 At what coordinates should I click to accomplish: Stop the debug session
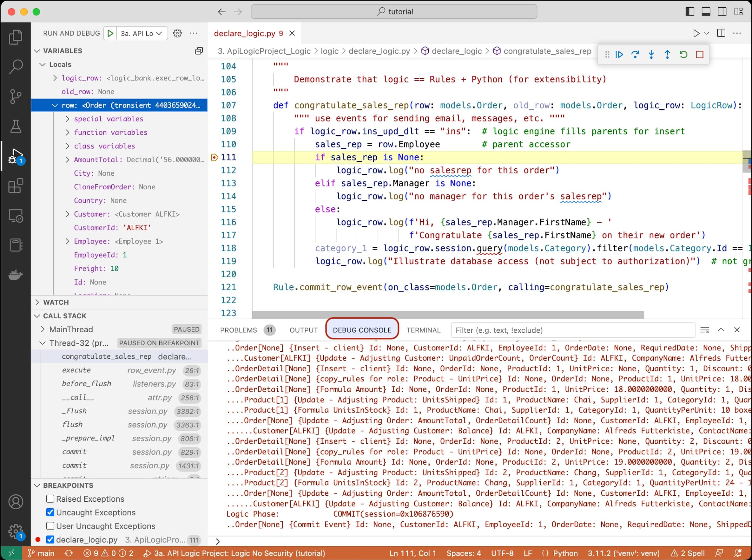pyautogui.click(x=699, y=55)
